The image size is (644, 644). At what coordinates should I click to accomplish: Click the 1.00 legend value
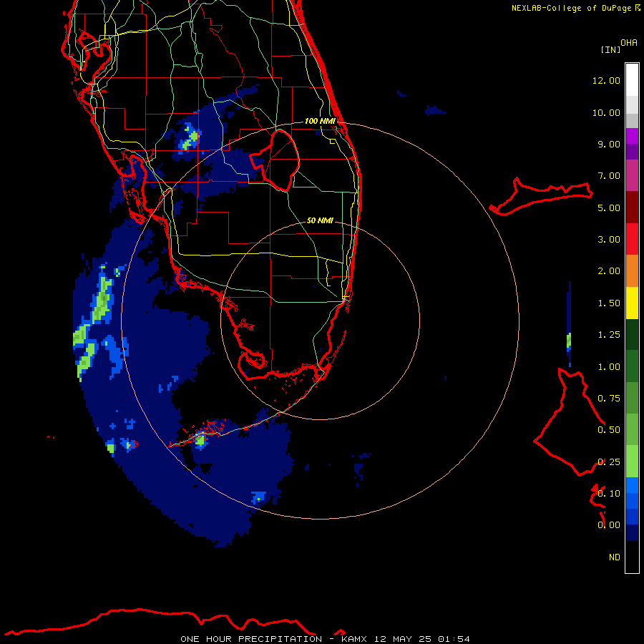[609, 367]
